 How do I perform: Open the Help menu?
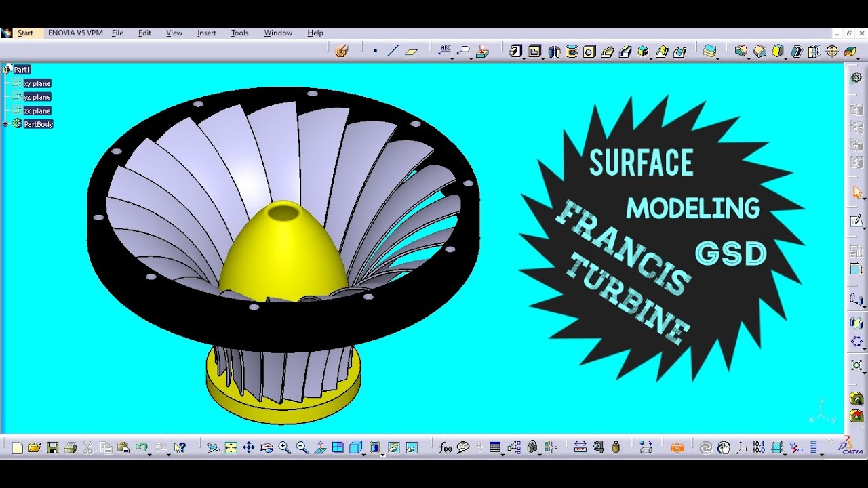point(315,33)
